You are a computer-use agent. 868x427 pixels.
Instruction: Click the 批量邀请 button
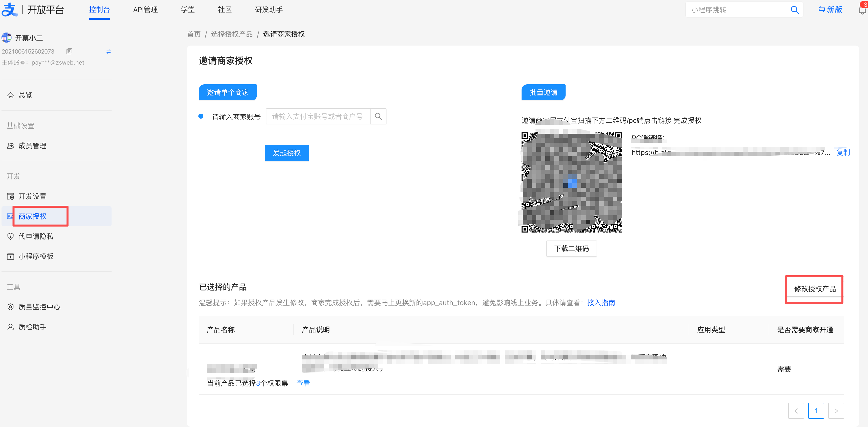[543, 92]
